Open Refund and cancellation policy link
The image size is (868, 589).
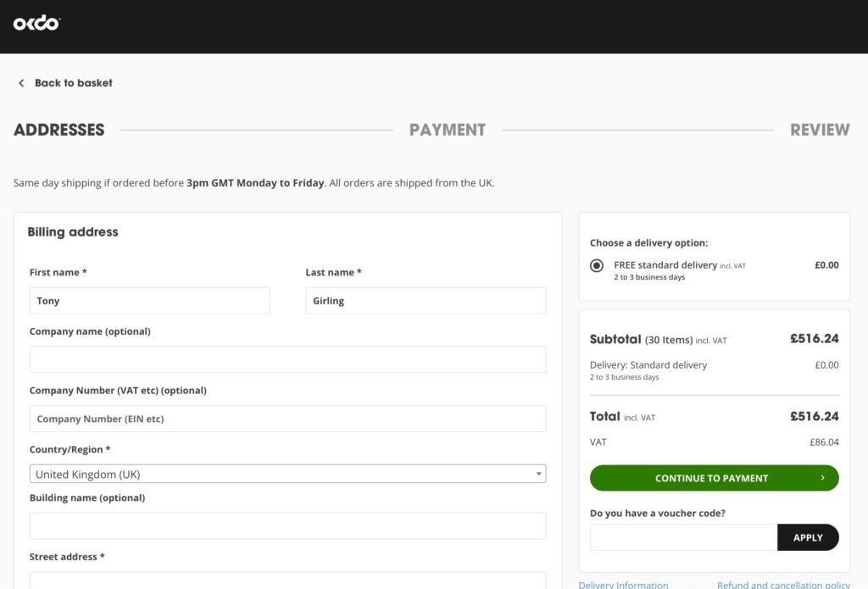coord(783,584)
